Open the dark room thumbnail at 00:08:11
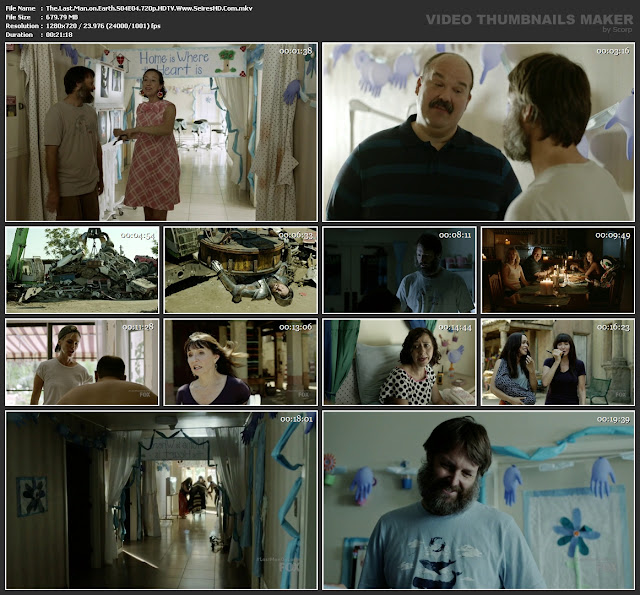The image size is (640, 595). (x=399, y=270)
